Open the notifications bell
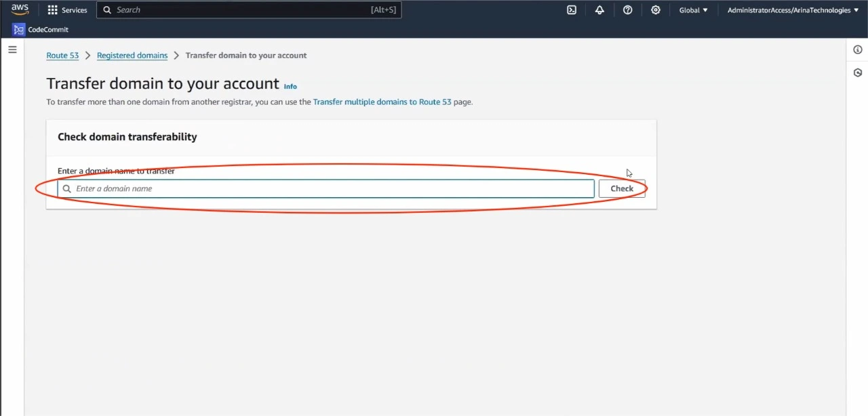This screenshot has height=416, width=868. tap(599, 10)
